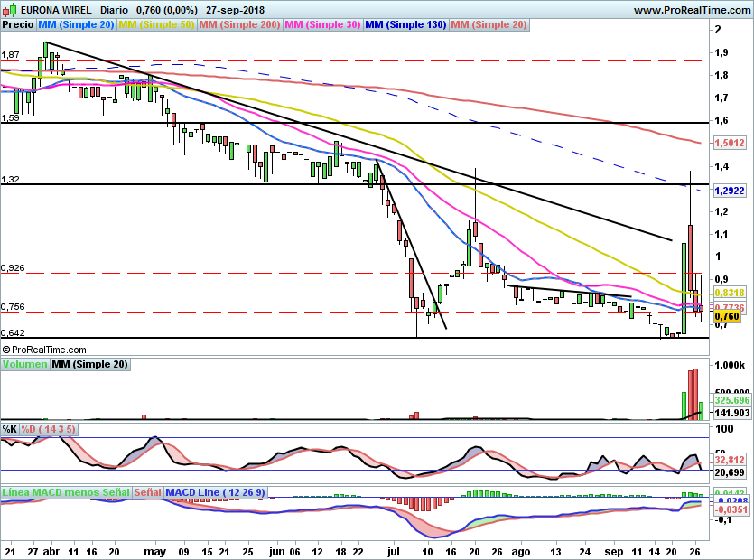Click the 141.903 volume average tag
Viewport: 754px width, 560px height.
pyautogui.click(x=732, y=413)
